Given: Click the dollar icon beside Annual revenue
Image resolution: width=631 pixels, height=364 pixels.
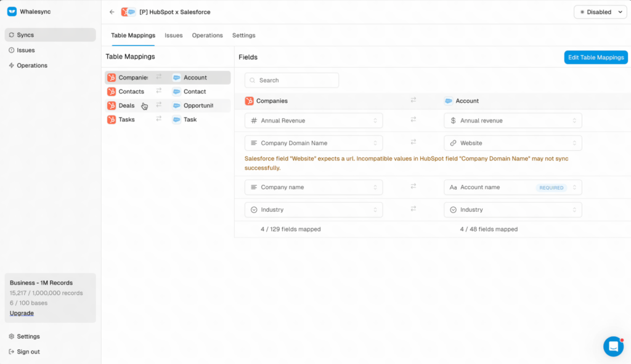Looking at the screenshot, I should [453, 121].
